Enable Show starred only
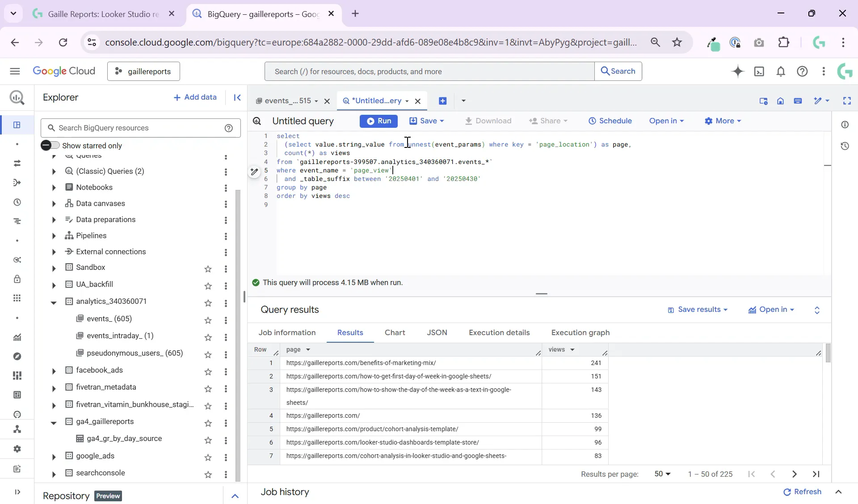This screenshot has height=504, width=858. coord(50,145)
